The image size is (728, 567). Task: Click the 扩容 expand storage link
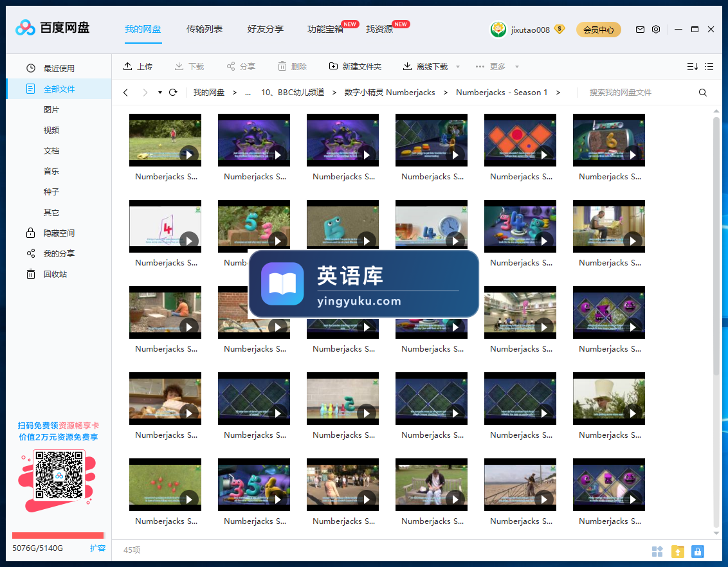pos(98,548)
